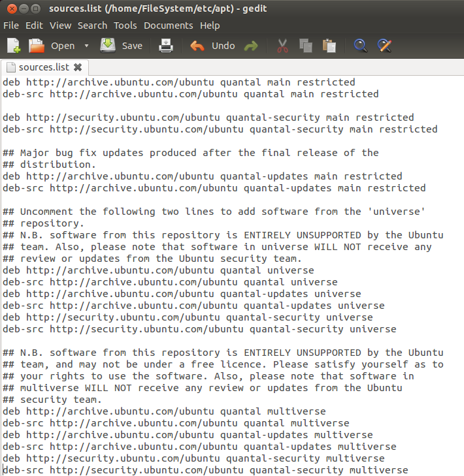Open the Documents menu
464x476 pixels.
point(169,25)
